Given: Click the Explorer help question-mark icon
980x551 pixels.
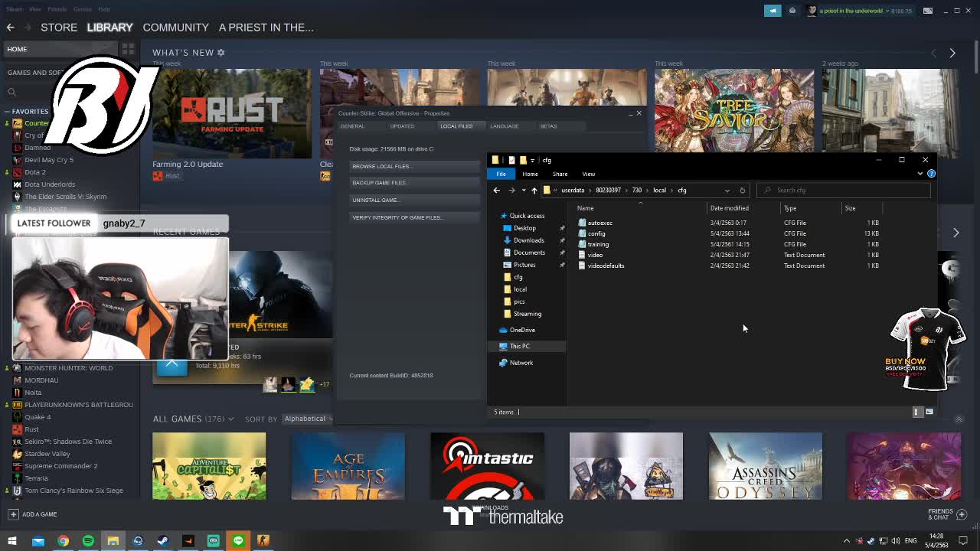Looking at the screenshot, I should click(x=932, y=174).
